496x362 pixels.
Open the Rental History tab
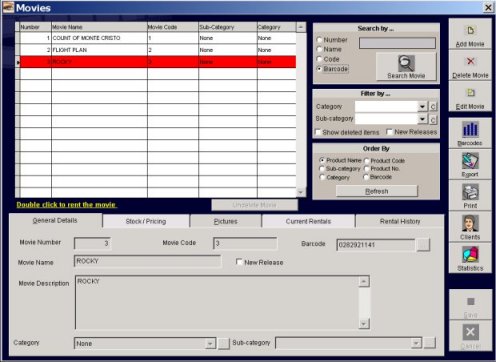(400, 221)
